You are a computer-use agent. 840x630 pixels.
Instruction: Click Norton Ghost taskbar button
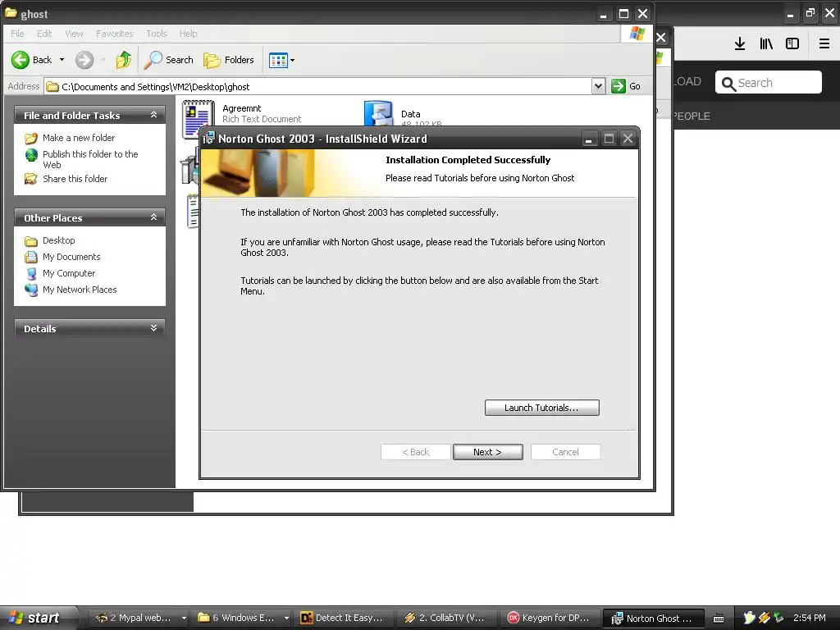pyautogui.click(x=652, y=618)
